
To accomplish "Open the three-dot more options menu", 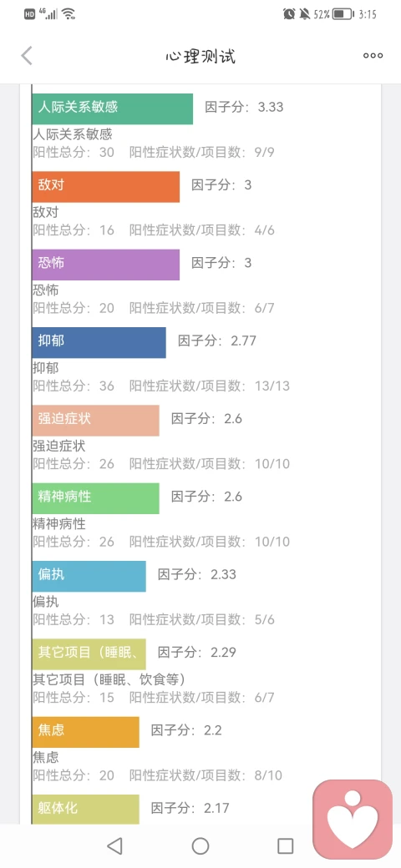I will click(373, 55).
